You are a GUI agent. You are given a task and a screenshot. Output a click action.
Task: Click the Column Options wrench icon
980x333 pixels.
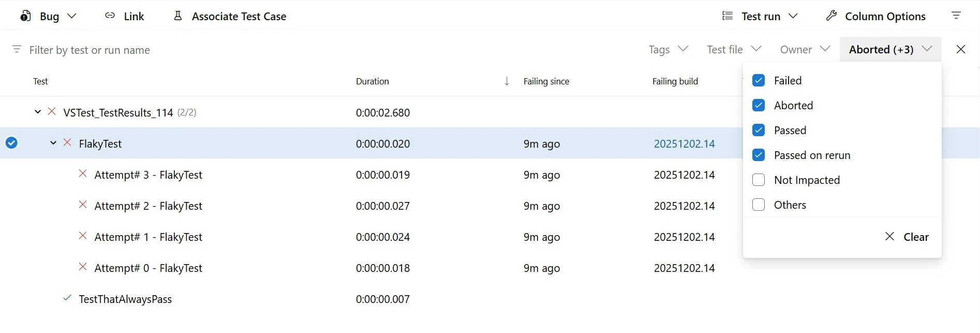831,16
